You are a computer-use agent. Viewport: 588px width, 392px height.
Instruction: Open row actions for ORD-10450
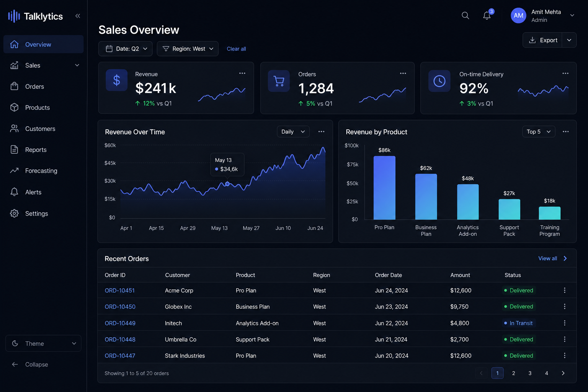point(565,307)
